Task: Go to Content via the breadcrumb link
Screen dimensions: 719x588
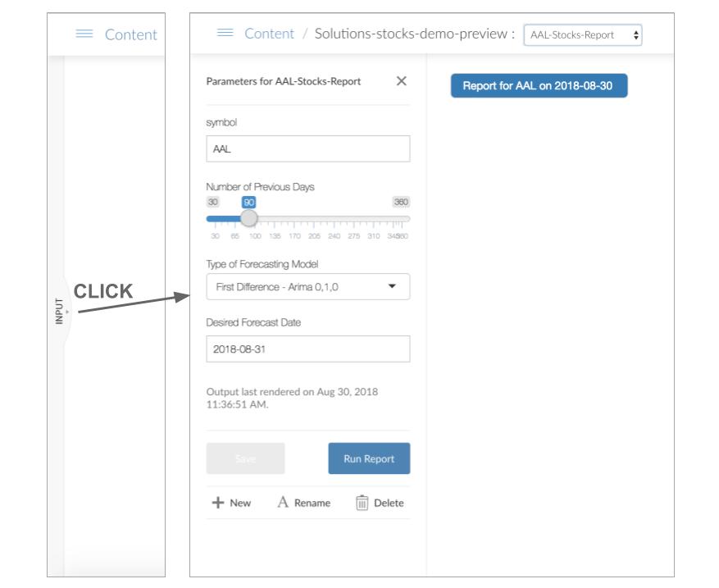Action: pos(269,34)
